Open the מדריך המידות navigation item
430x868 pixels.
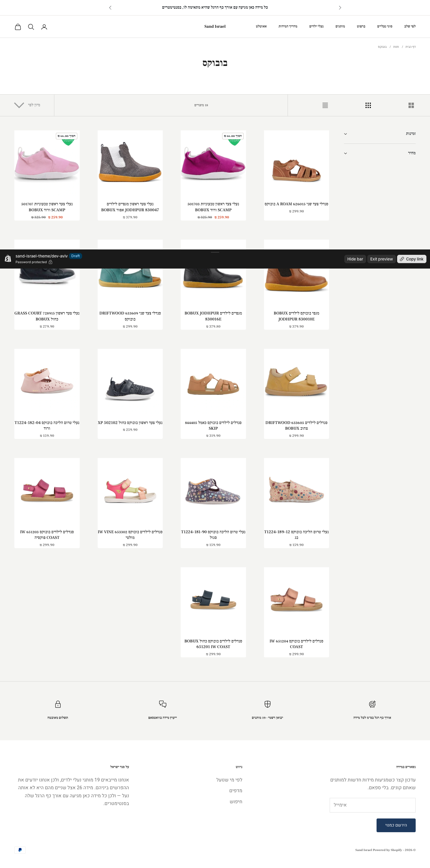pos(288,26)
